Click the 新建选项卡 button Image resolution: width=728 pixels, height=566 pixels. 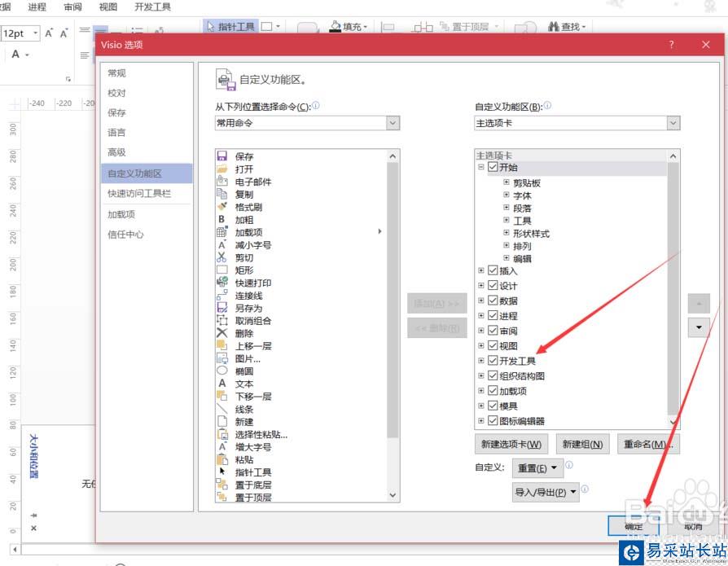(x=511, y=445)
